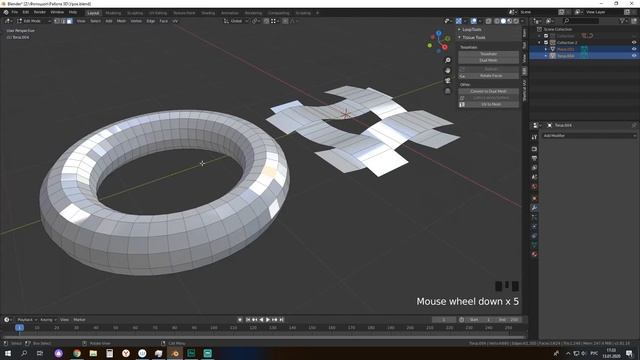Open the viewport View menu
This screenshot has height=360, width=640.
pos(81,21)
